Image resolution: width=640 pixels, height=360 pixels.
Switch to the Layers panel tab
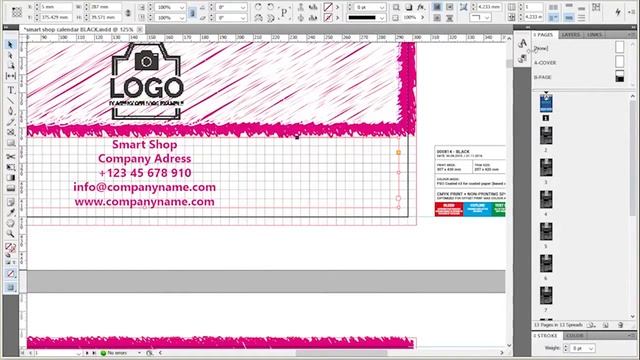[571, 35]
